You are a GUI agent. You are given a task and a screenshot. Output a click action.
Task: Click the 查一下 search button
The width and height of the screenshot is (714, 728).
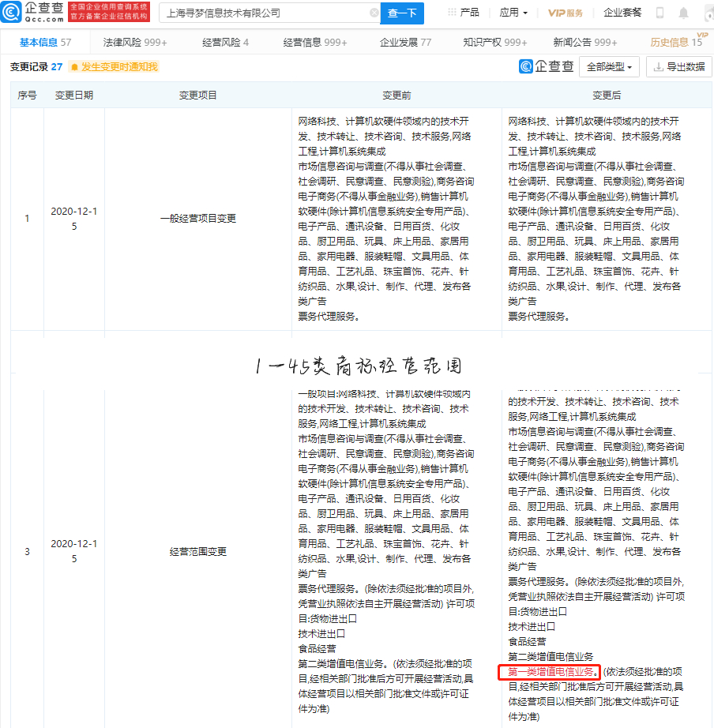click(402, 13)
